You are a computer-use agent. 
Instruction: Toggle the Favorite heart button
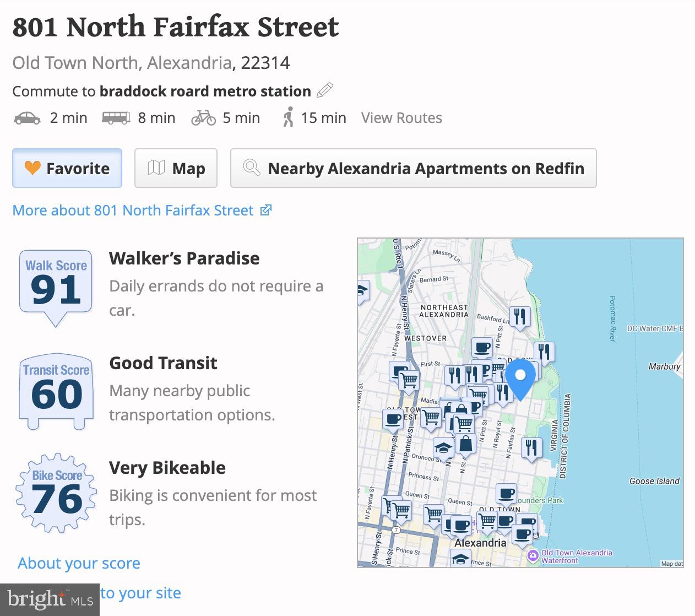coord(67,168)
